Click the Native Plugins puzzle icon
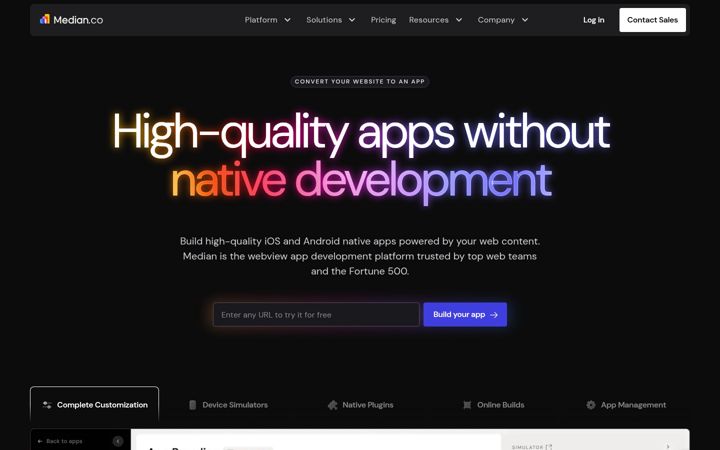The width and height of the screenshot is (720, 450). point(332,405)
